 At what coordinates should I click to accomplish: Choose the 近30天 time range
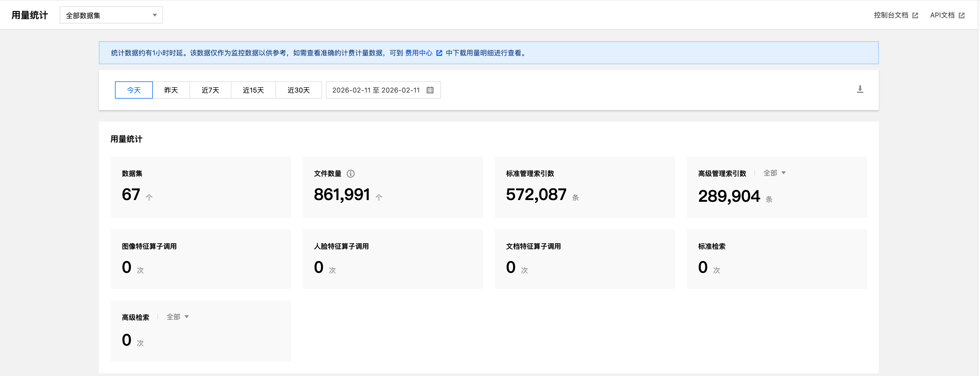(299, 90)
